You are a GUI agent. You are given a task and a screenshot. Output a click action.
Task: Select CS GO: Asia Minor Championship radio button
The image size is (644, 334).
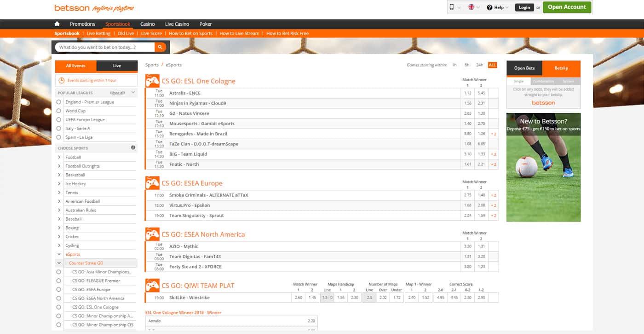pyautogui.click(x=58, y=272)
